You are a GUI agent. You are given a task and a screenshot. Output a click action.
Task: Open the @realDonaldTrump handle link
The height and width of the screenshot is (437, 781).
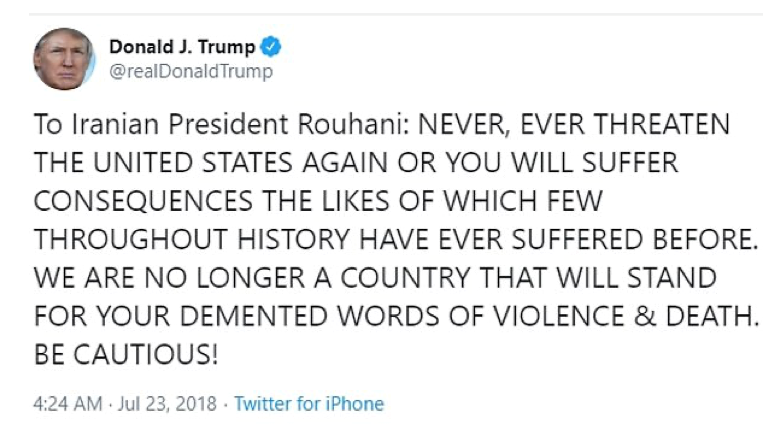click(190, 72)
